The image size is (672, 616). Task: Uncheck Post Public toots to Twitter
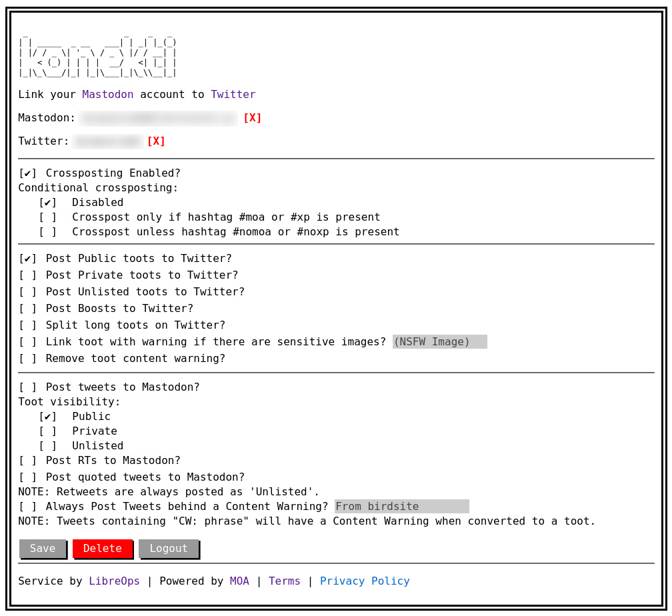28,259
